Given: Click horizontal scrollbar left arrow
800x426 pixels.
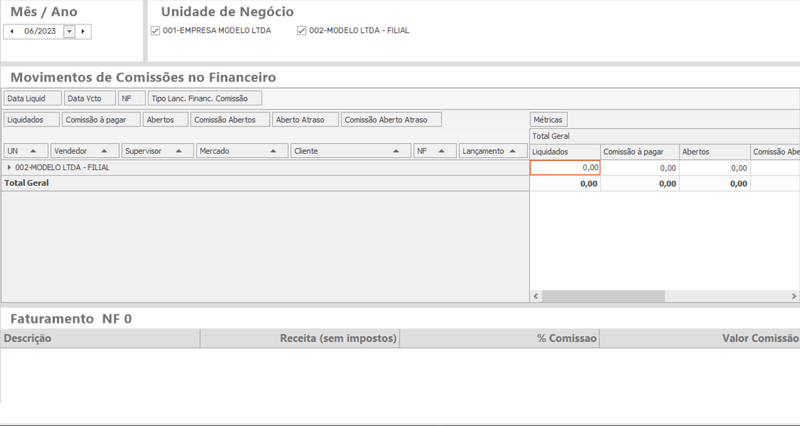Looking at the screenshot, I should tap(536, 296).
